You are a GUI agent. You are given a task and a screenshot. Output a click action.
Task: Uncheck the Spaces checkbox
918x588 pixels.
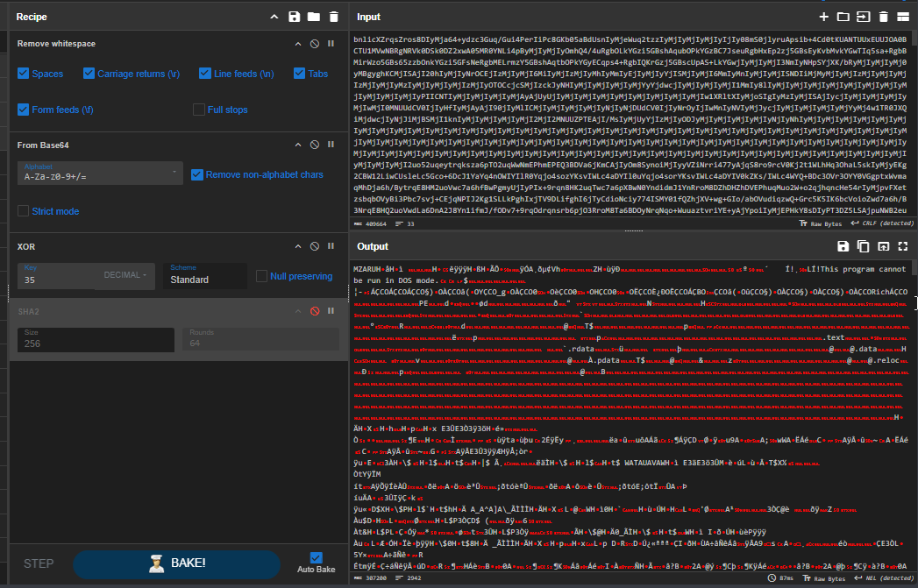point(24,74)
